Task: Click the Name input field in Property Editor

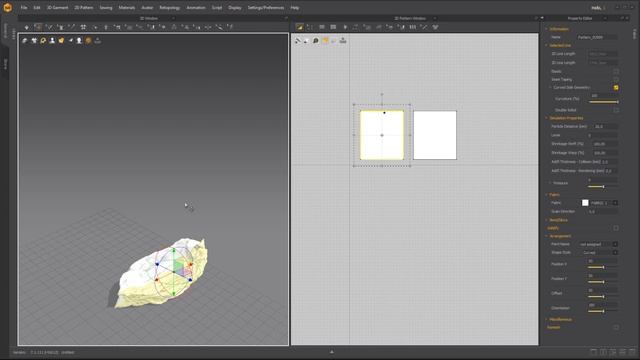Action: pyautogui.click(x=597, y=37)
